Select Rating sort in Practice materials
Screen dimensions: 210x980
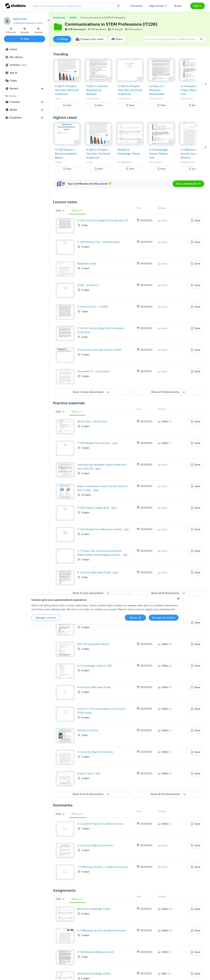coord(77,411)
